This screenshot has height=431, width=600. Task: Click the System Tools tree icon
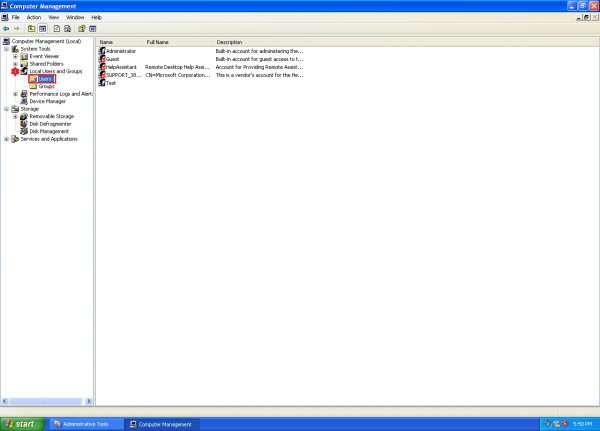pyautogui.click(x=15, y=49)
